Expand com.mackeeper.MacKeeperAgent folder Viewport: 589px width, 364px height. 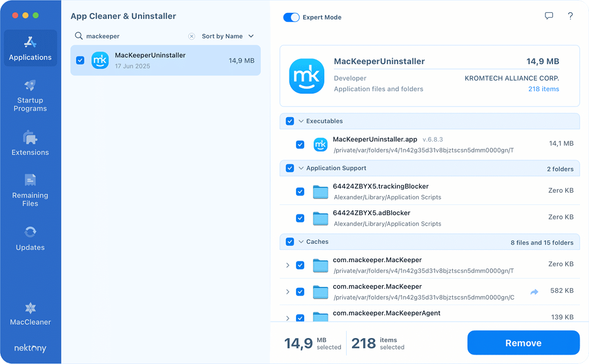coord(288,318)
